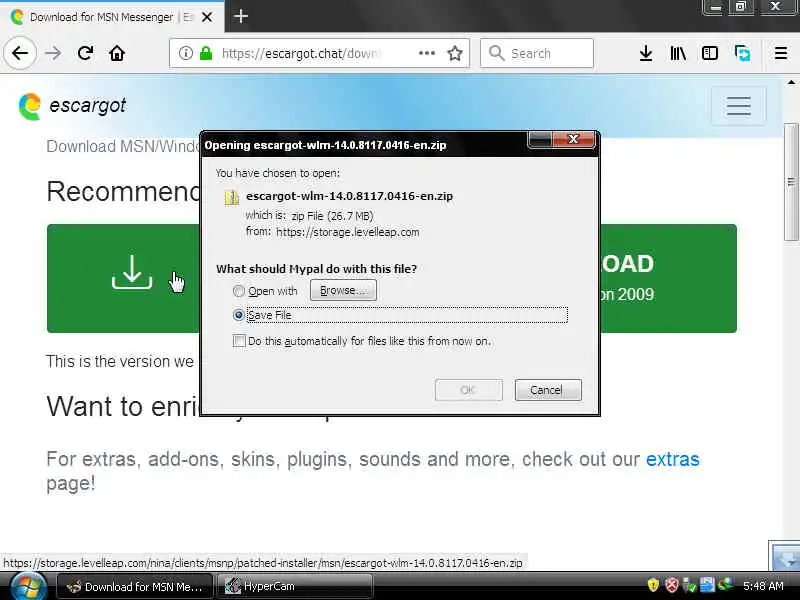Select the Download for MSN Messenger tab
Screen dimensions: 800x600
(111, 17)
